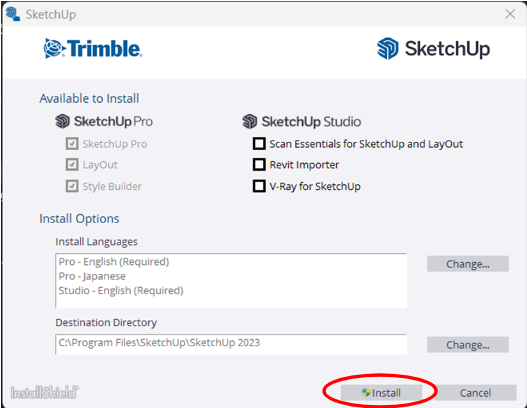Open Change for Destination Directory
Screen dimensions: 527x408
468,344
